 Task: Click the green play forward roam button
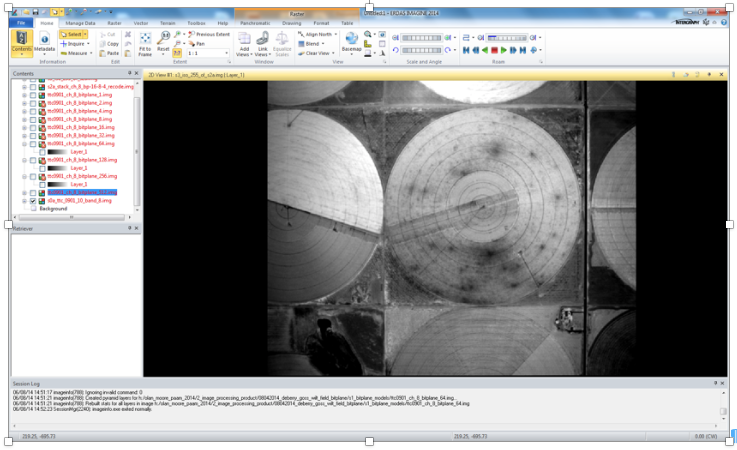[x=503, y=50]
